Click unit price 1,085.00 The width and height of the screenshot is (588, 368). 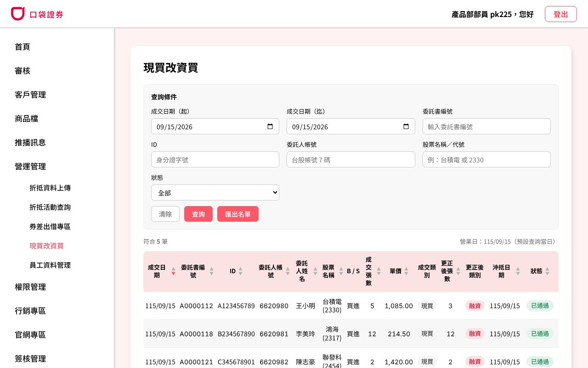tap(399, 305)
